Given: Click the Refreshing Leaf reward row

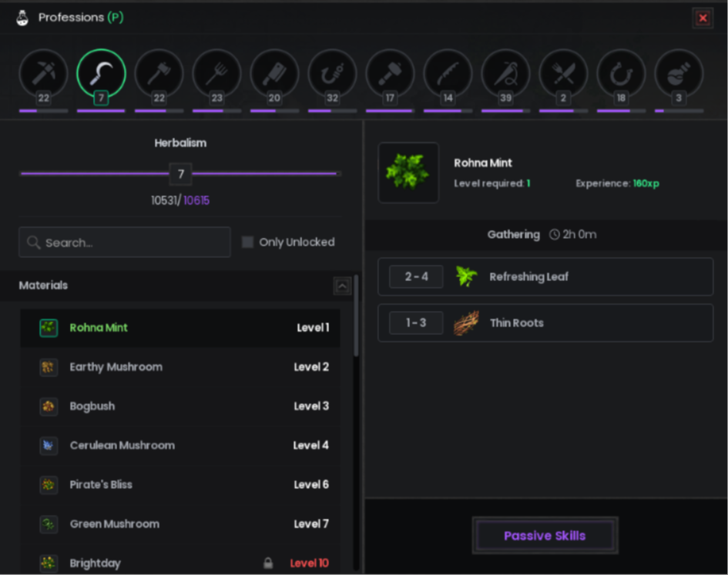Looking at the screenshot, I should click(x=545, y=276).
